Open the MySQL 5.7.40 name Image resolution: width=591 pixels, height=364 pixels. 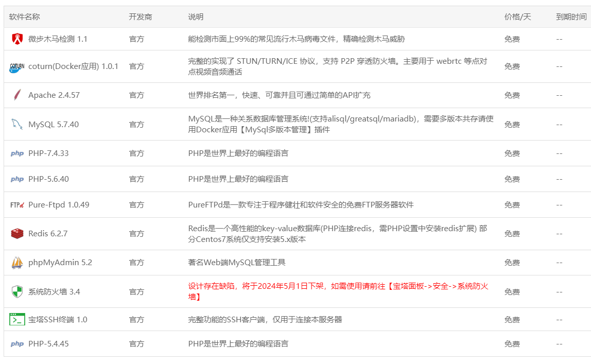(x=54, y=125)
